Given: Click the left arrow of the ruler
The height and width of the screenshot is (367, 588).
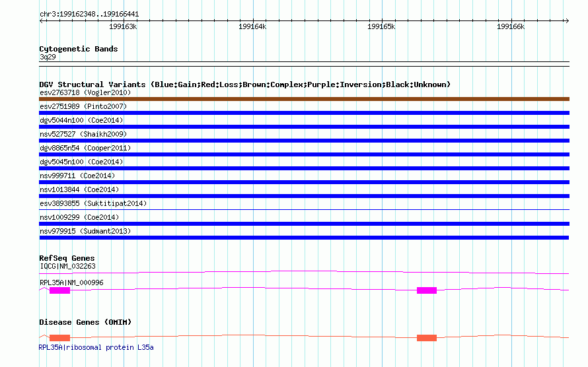Looking at the screenshot, I should [41, 20].
